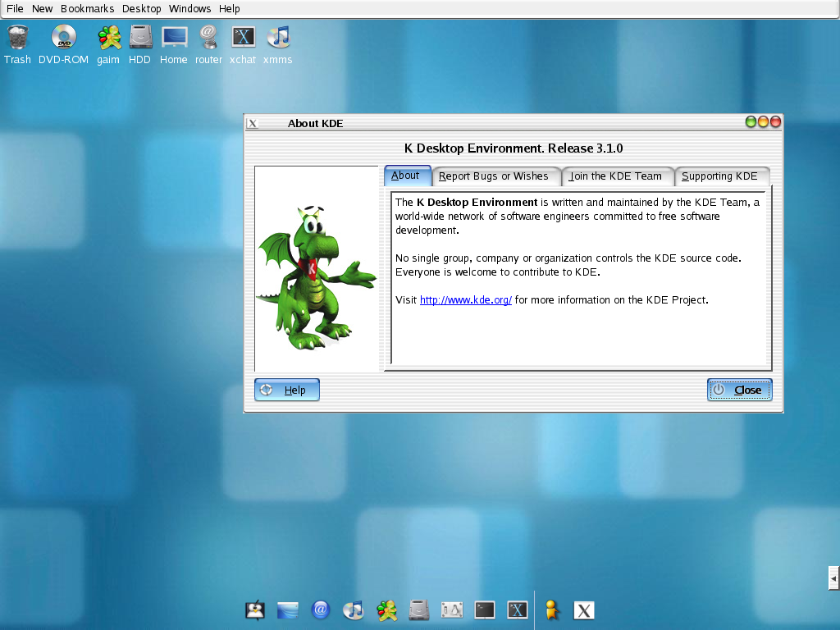Click the blue X terminal icon in the dock
Screen dimensions: 840x630
(x=518, y=609)
